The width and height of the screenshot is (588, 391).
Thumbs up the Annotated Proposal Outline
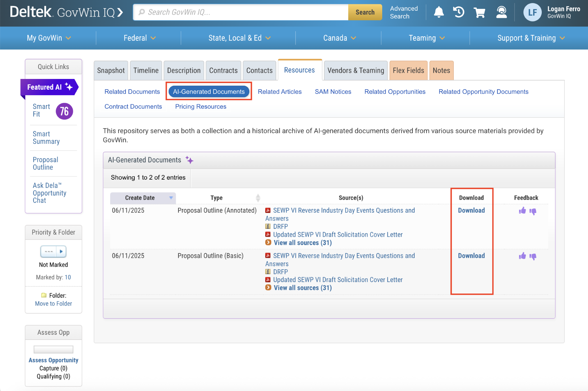522,210
